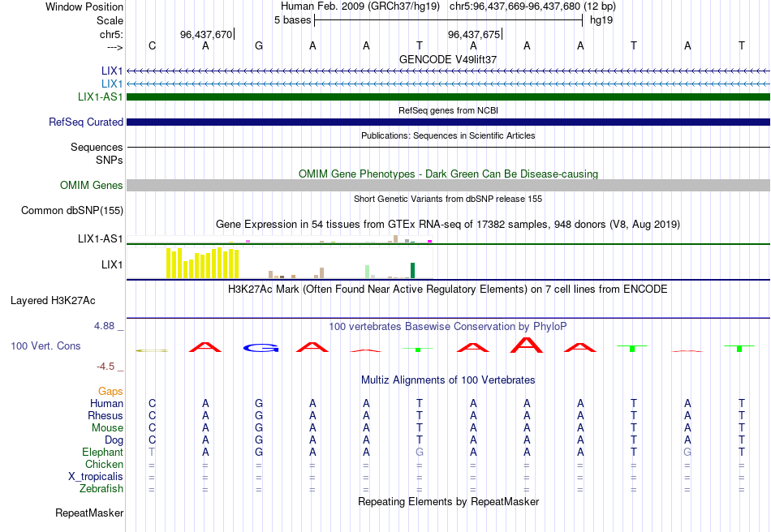Click the blue G in the PhyloP logo
This screenshot has width=771, height=532.
pyautogui.click(x=261, y=348)
